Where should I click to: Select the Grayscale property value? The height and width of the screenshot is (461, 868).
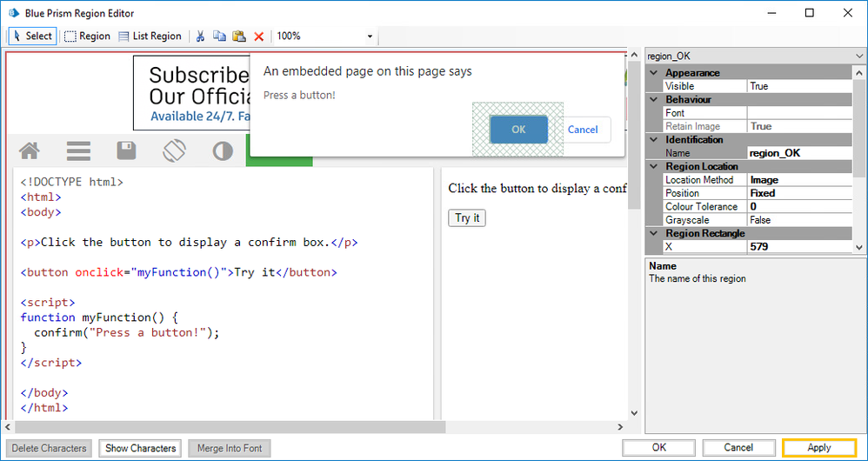799,220
